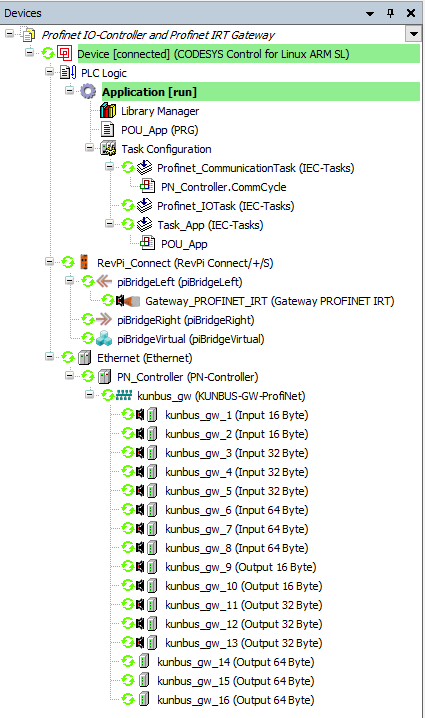
Task: Collapse the PLC Logic node
Action: point(50,71)
